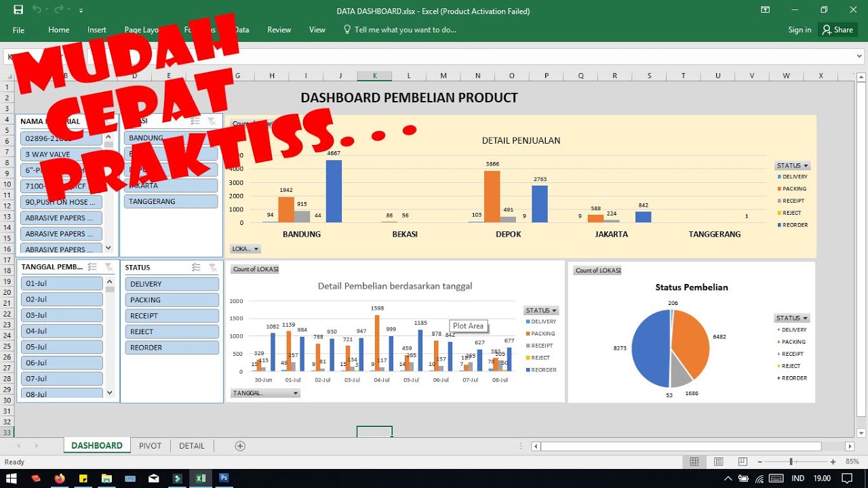The image size is (868, 488).
Task: Open the View ribbon tab
Action: 317,30
